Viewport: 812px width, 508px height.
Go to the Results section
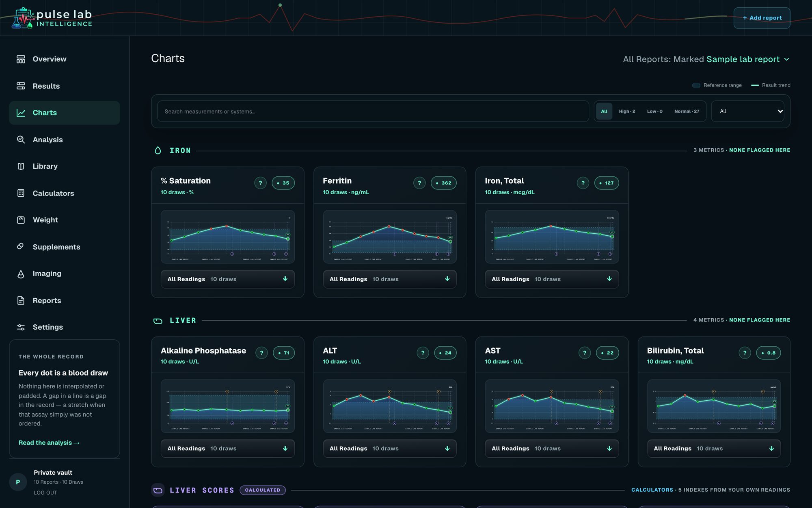pyautogui.click(x=65, y=86)
